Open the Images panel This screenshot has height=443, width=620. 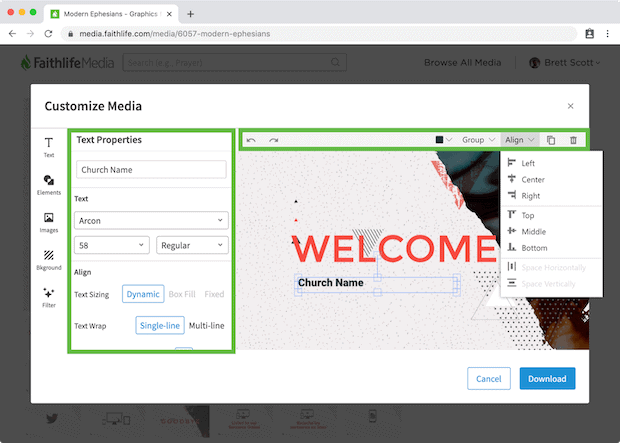point(48,221)
